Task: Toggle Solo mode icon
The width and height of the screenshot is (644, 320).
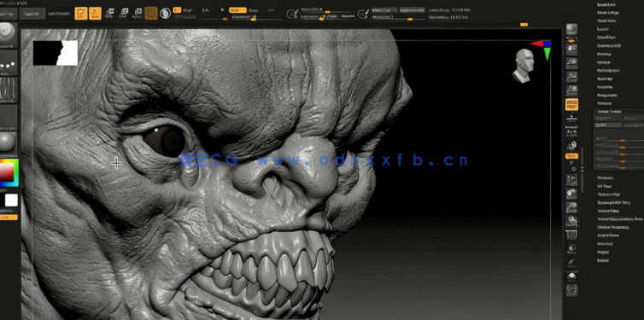Action: pyautogui.click(x=571, y=276)
